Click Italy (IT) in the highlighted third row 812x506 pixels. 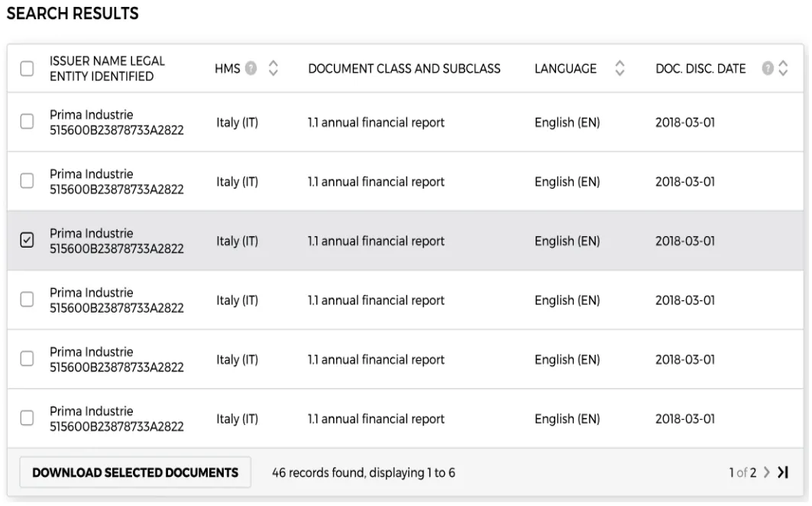pos(237,241)
